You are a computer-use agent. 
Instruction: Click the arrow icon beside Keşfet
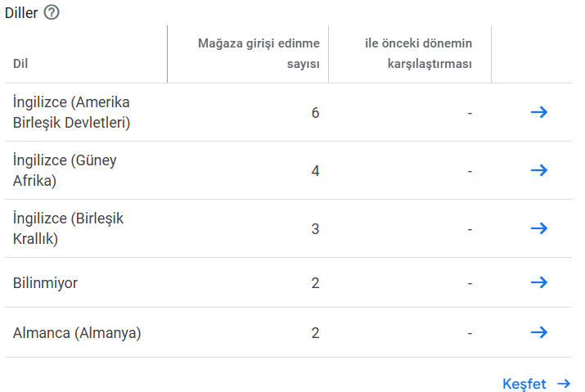point(564,384)
